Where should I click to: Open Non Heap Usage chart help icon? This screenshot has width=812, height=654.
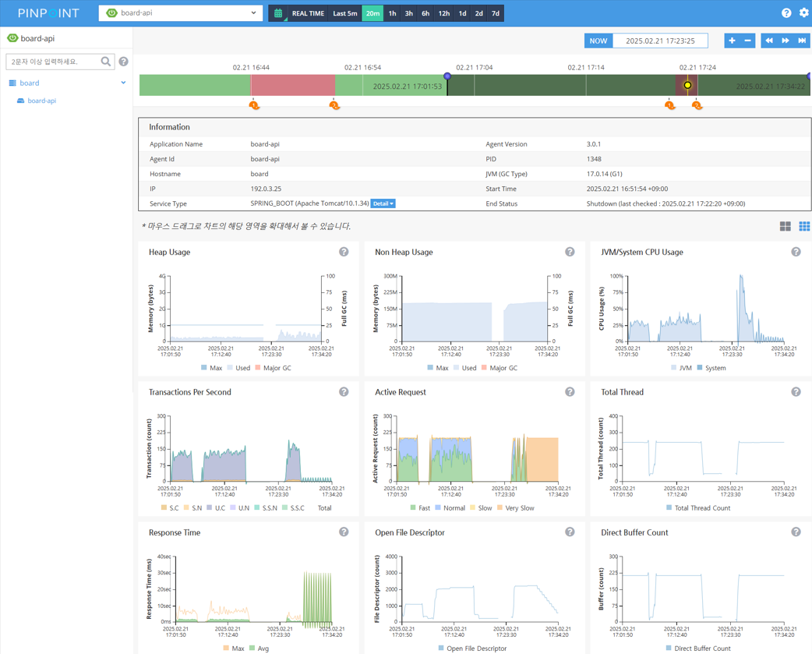[570, 252]
